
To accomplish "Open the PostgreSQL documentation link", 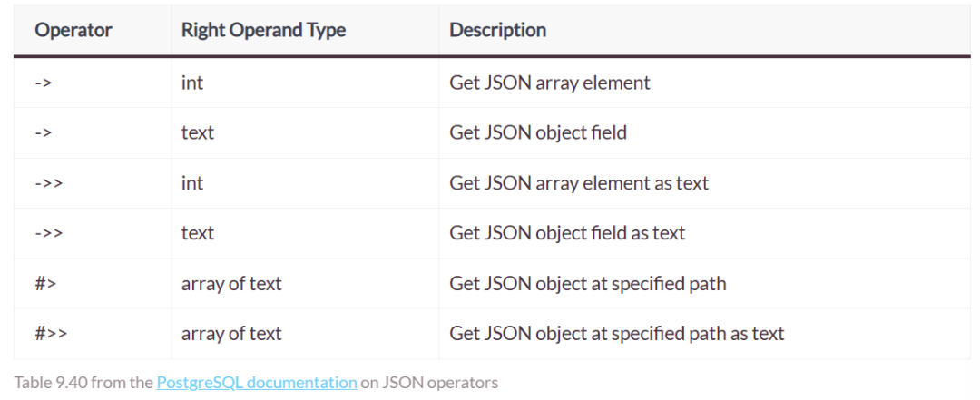I will [257, 383].
